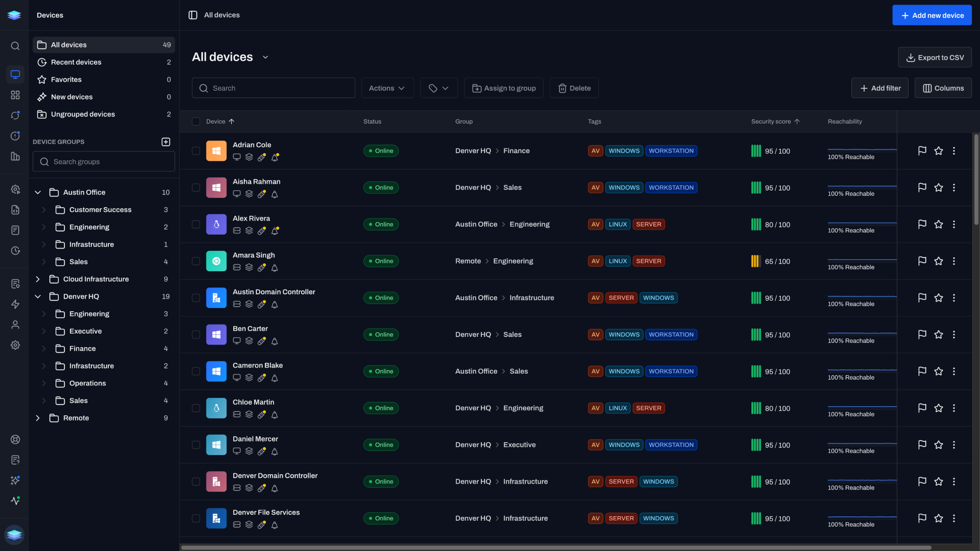980x551 pixels.
Task: Flag the Amara Singh device
Action: pos(922,261)
